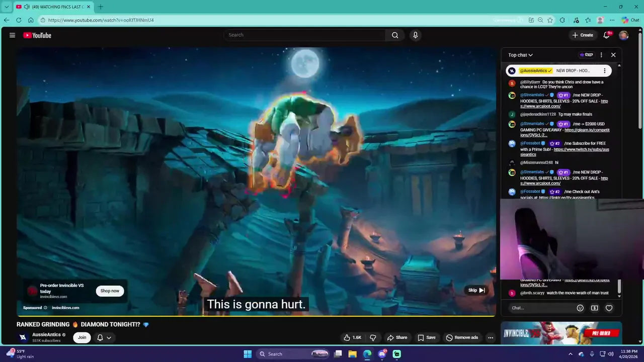644x362 pixels.
Task: Click the page vertical scrollbar
Action: click(640, 80)
